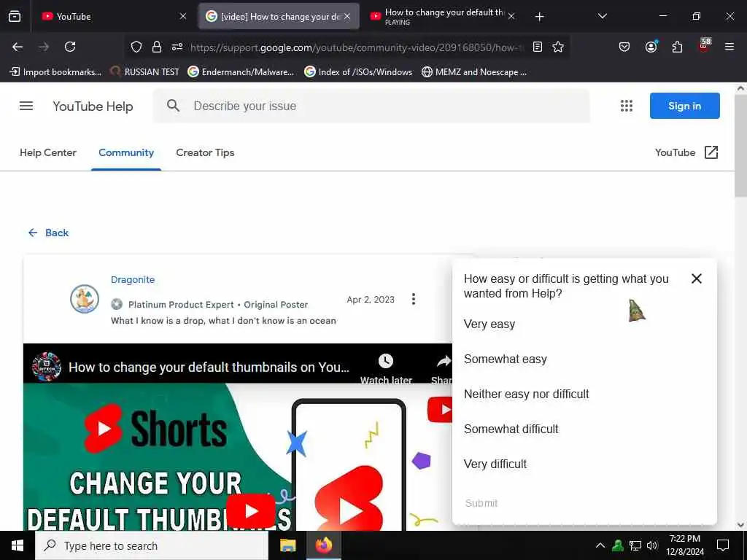747x560 pixels.
Task: Click the Submit survey button
Action: (x=481, y=503)
